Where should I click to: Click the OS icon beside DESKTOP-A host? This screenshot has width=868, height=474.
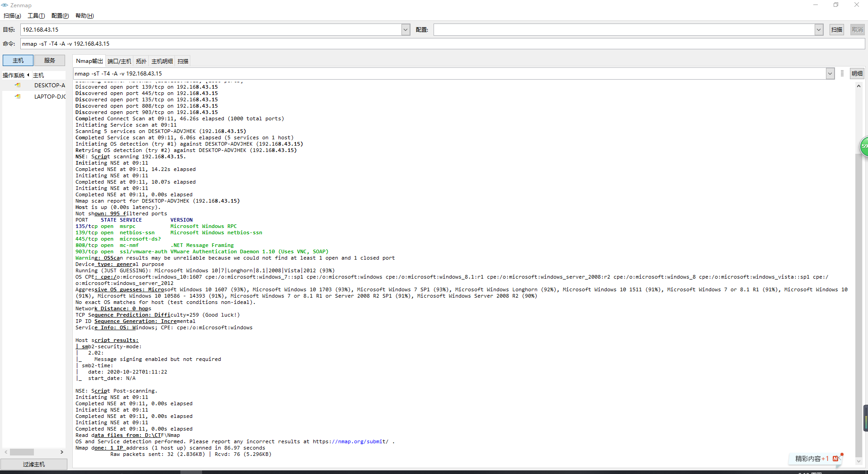click(x=18, y=85)
